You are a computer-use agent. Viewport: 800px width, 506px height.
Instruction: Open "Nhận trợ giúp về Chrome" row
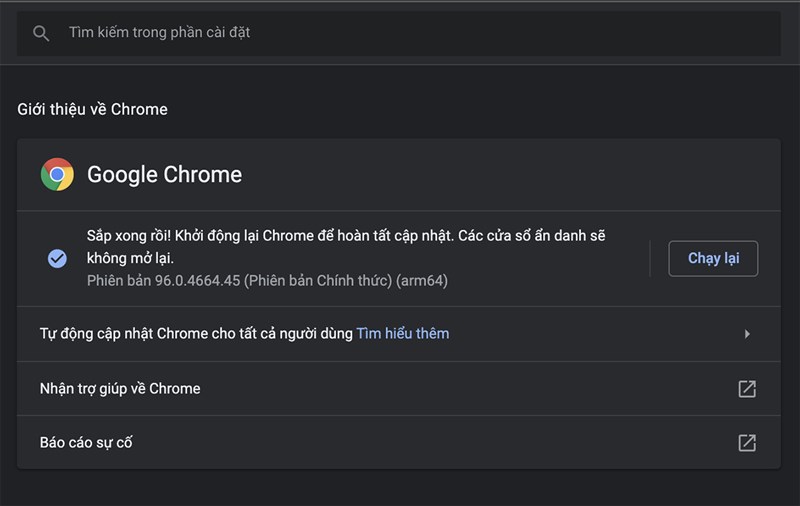coord(398,389)
